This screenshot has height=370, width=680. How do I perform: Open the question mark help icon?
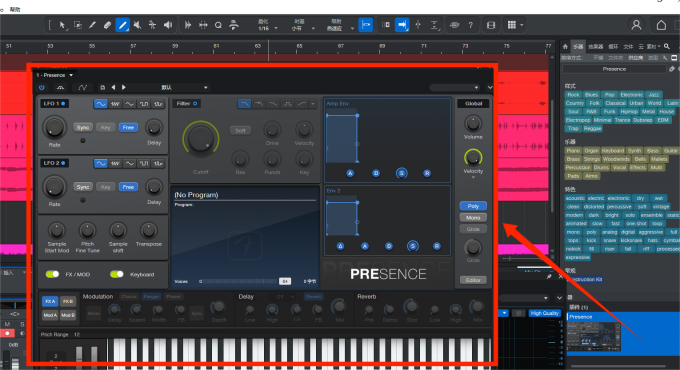tap(471, 26)
